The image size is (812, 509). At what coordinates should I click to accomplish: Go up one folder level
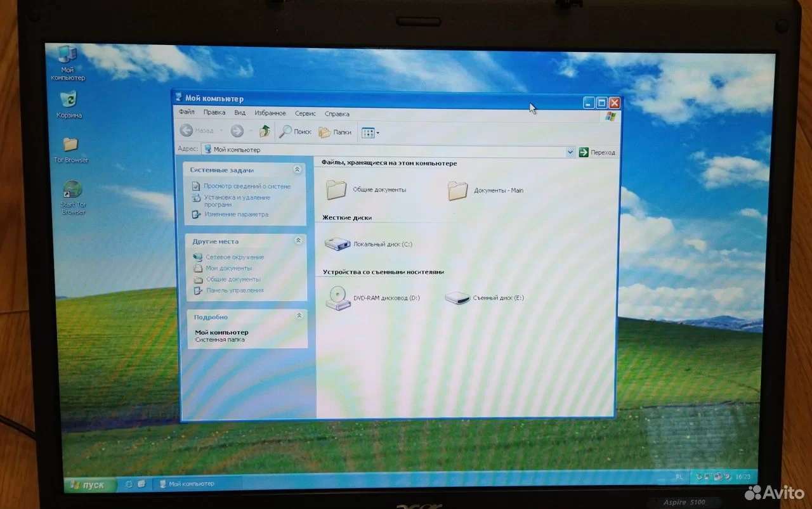[265, 131]
